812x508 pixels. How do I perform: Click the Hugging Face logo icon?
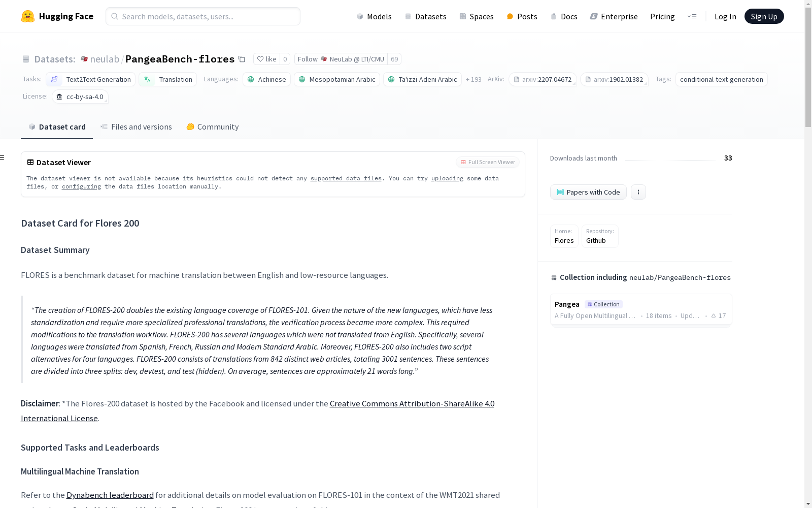28,16
